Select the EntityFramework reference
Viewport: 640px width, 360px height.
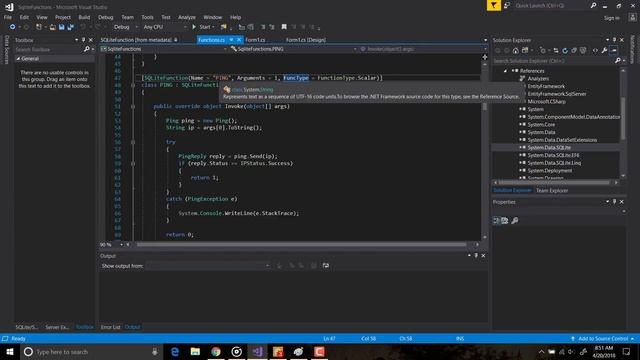[546, 86]
